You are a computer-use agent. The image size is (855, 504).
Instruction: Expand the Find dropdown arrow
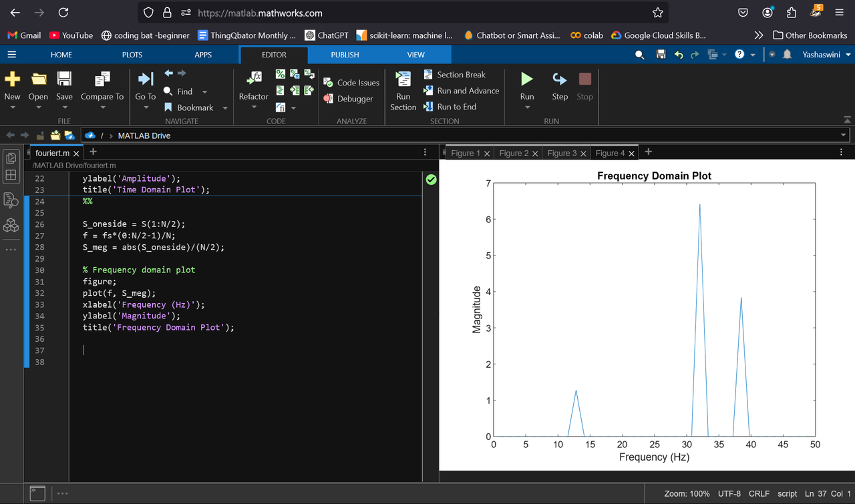204,92
